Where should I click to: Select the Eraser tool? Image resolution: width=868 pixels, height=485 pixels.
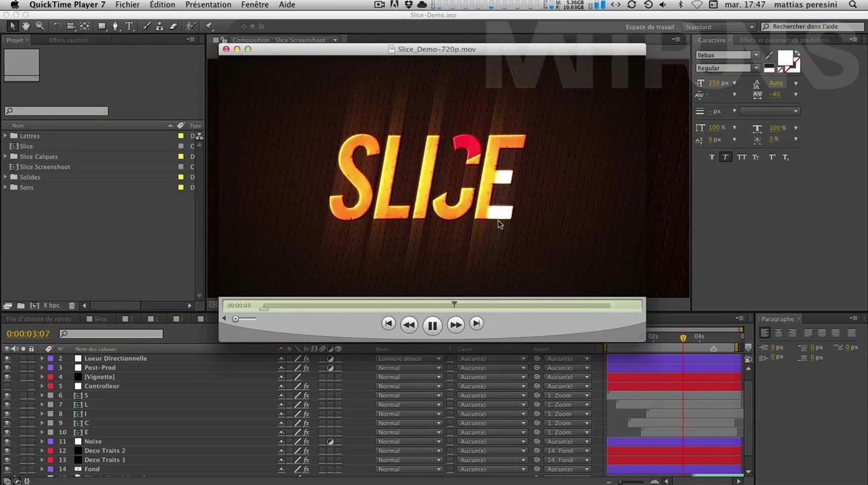coord(173,26)
